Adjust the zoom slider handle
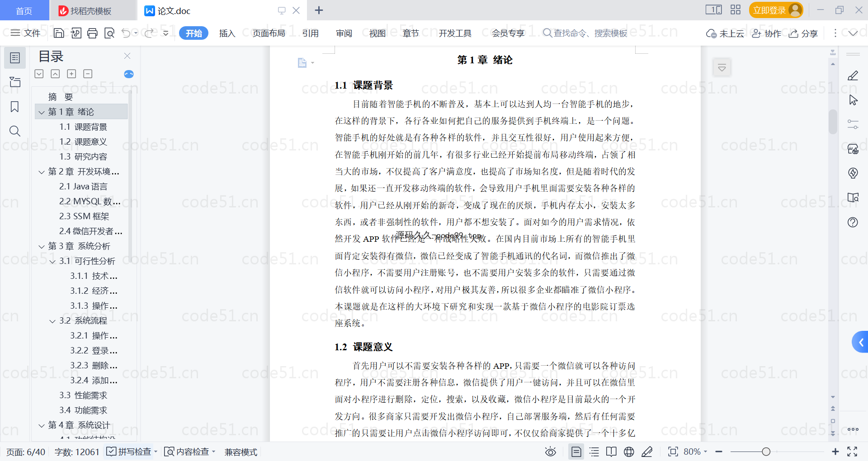Screen dimensions: 868x461 766,452
